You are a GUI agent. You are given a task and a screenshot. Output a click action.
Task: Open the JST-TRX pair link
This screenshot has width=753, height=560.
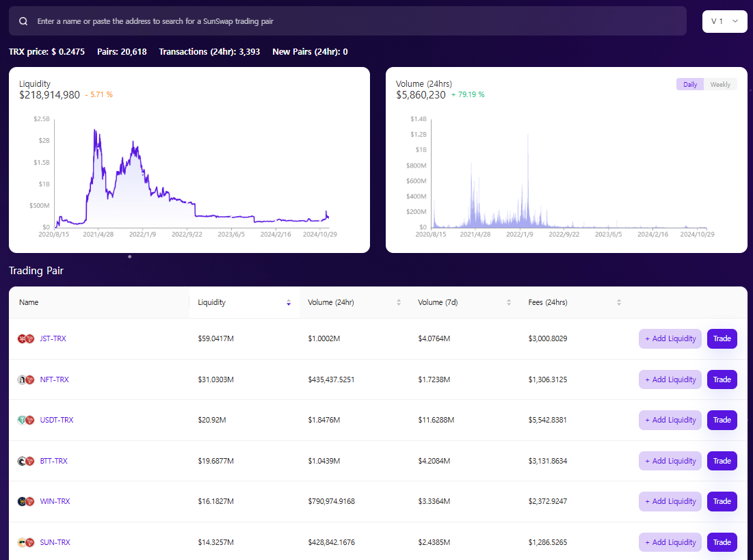pos(53,338)
